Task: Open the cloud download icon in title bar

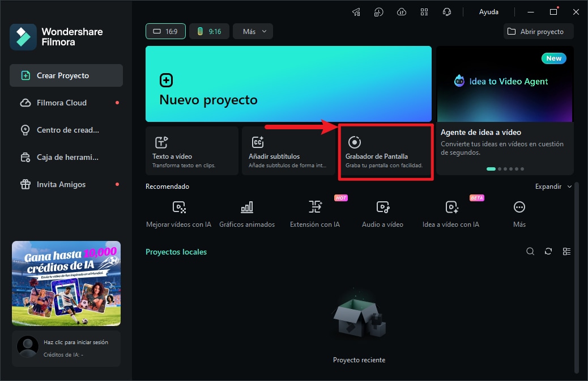Action: click(402, 12)
